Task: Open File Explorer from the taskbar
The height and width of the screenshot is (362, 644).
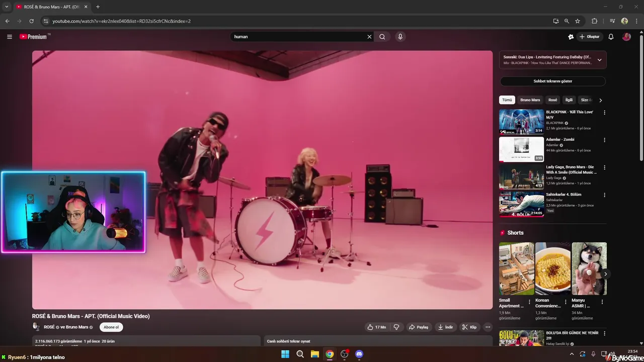Action: click(314, 354)
